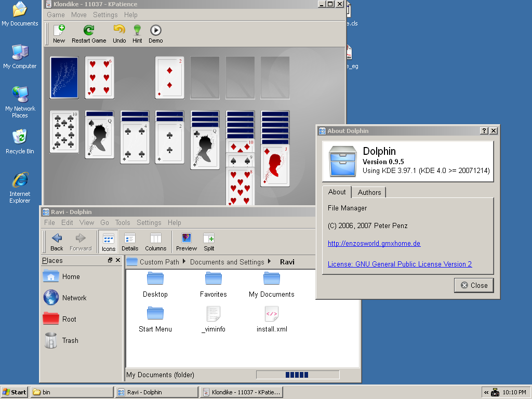Open Home in Places panel

coord(61,276)
